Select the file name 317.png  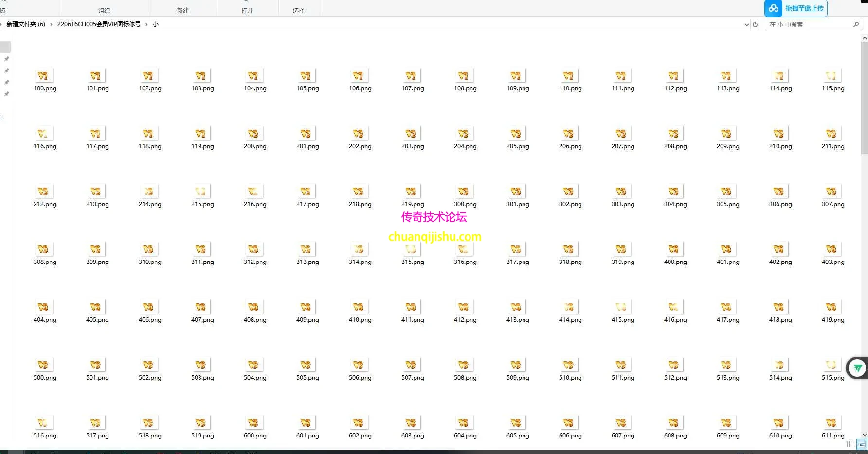pos(518,262)
